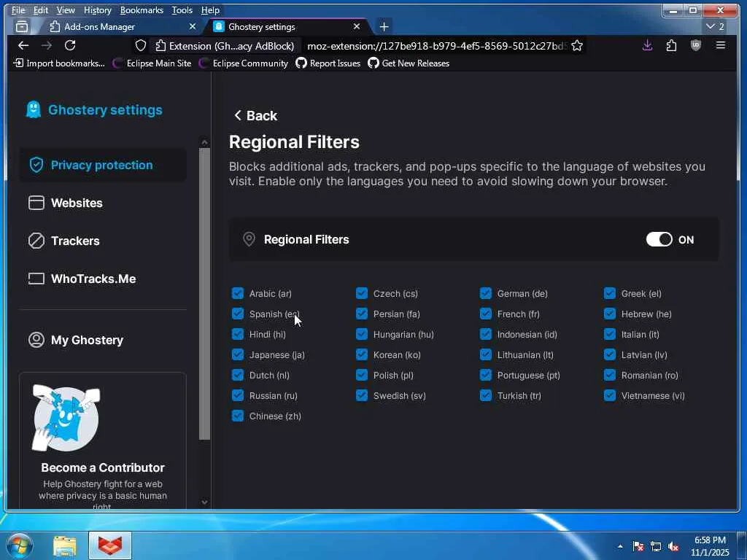Click the Privacy protection shield icon
Image resolution: width=747 pixels, height=560 pixels.
click(36, 165)
